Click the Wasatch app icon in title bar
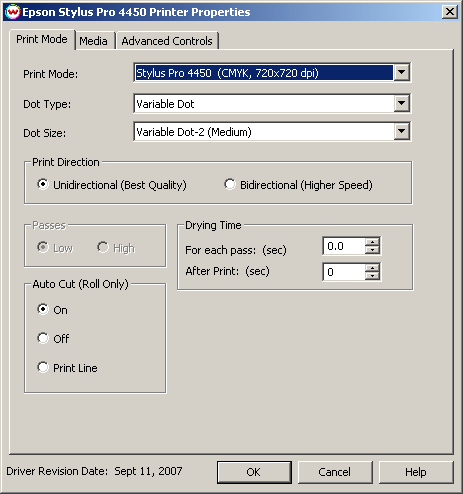Viewport: 463px width, 494px height. pos(13,12)
